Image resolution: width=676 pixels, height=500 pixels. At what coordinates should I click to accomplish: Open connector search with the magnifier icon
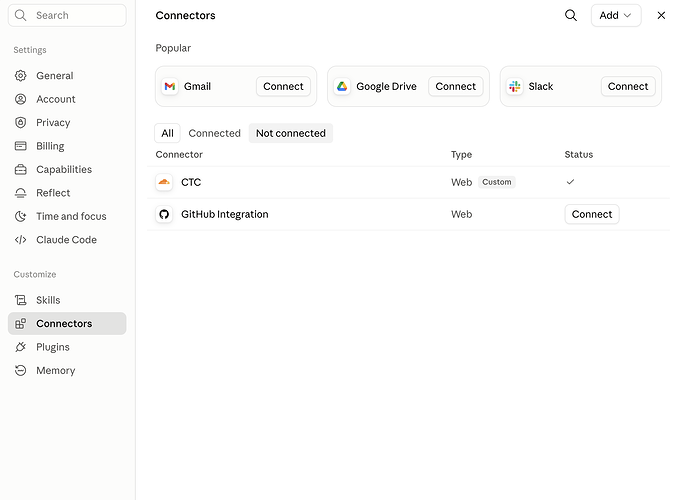click(571, 16)
